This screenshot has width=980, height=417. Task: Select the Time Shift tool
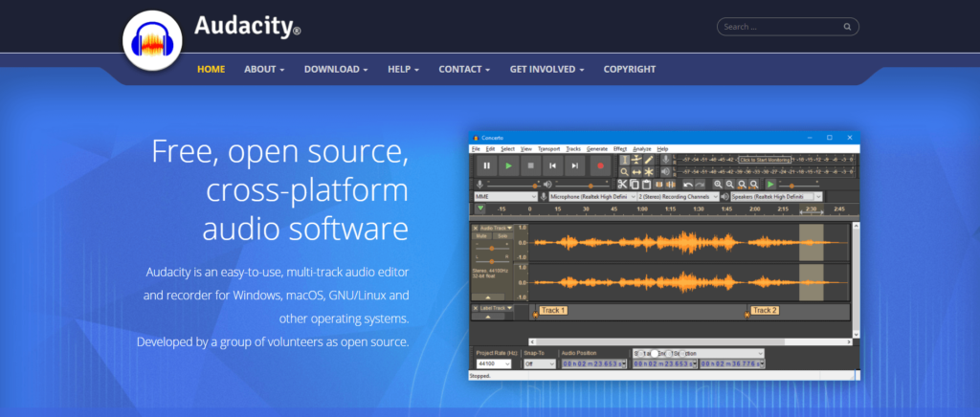(x=636, y=171)
